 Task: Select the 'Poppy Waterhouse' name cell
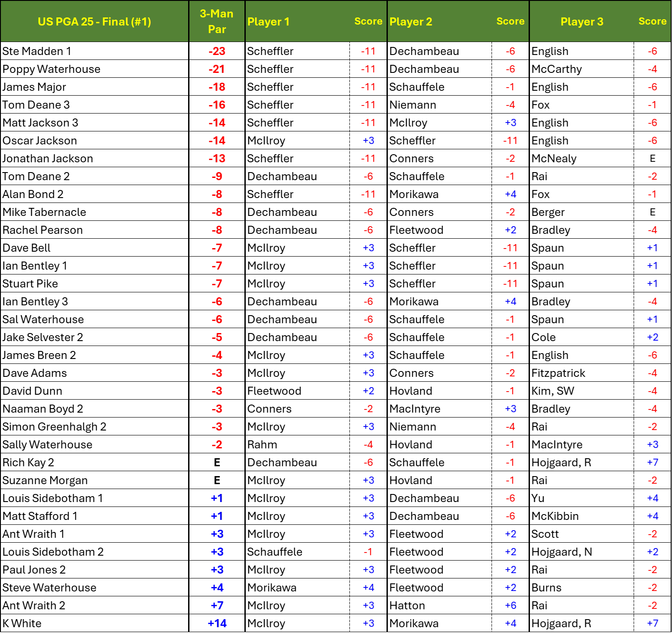click(94, 69)
